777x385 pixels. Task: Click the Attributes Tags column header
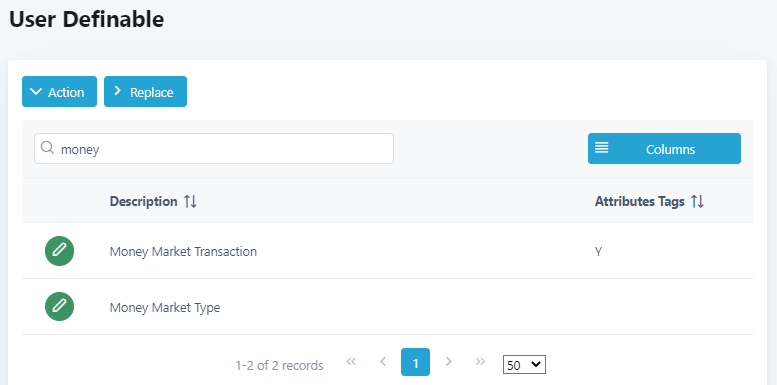639,202
